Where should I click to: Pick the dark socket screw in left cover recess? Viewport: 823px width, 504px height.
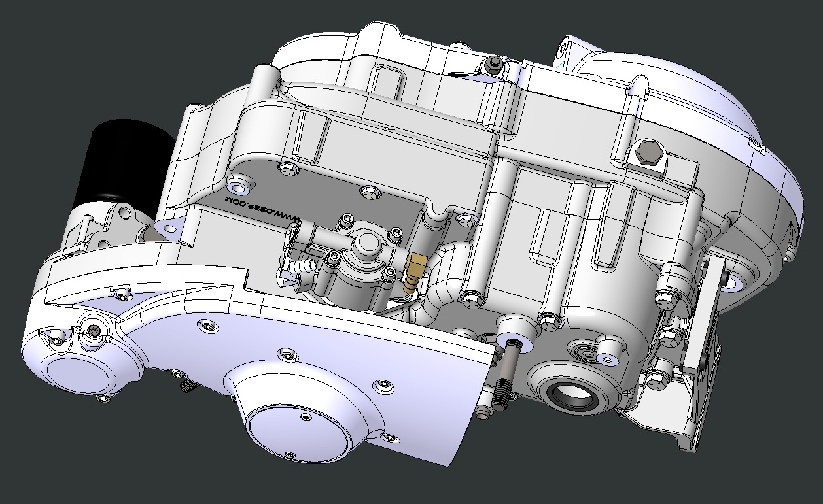(96, 331)
